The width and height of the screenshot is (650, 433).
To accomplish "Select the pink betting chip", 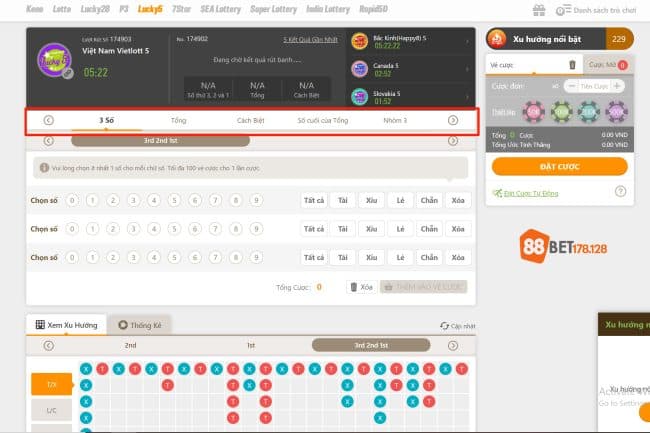I will (x=533, y=112).
